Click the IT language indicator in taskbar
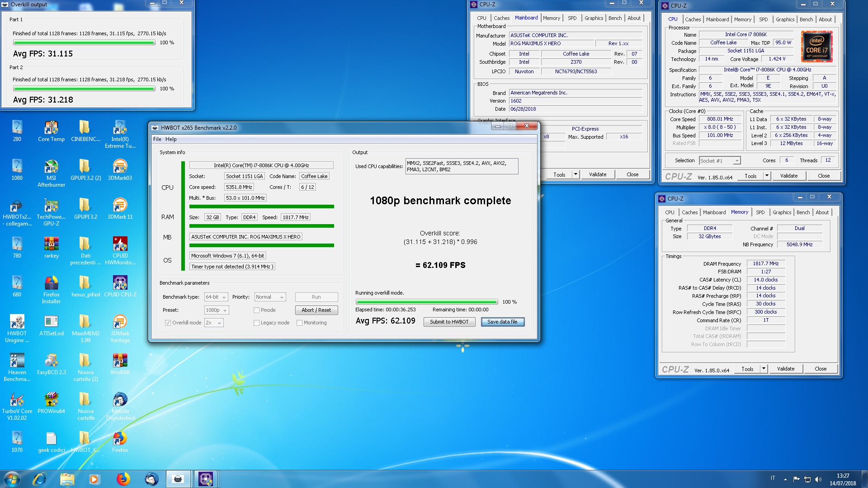This screenshot has width=868, height=488. coord(773,479)
